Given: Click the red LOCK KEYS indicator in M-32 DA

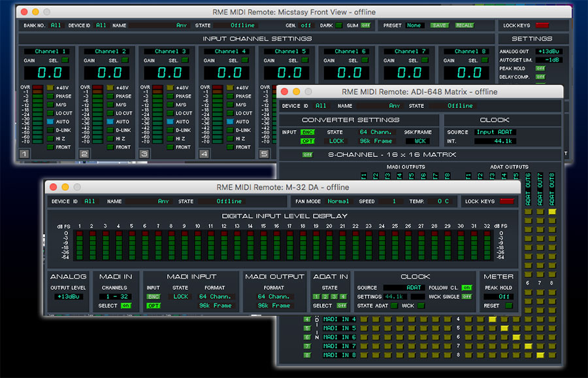Looking at the screenshot, I should [507, 201].
